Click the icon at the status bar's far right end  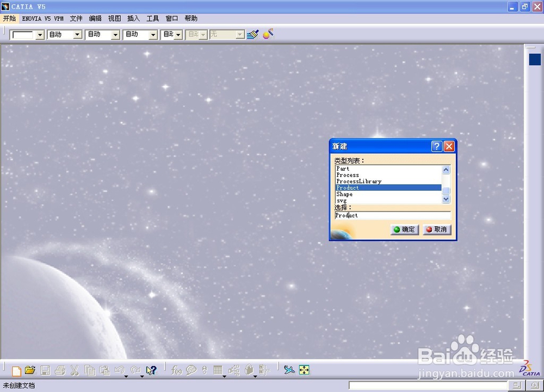click(535, 385)
